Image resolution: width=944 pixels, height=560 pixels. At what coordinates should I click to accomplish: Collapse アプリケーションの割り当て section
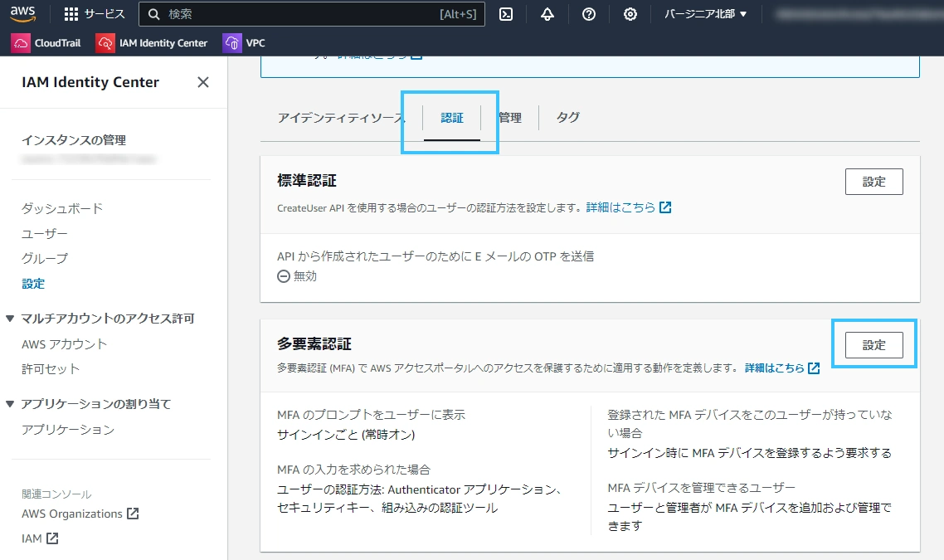(x=89, y=404)
